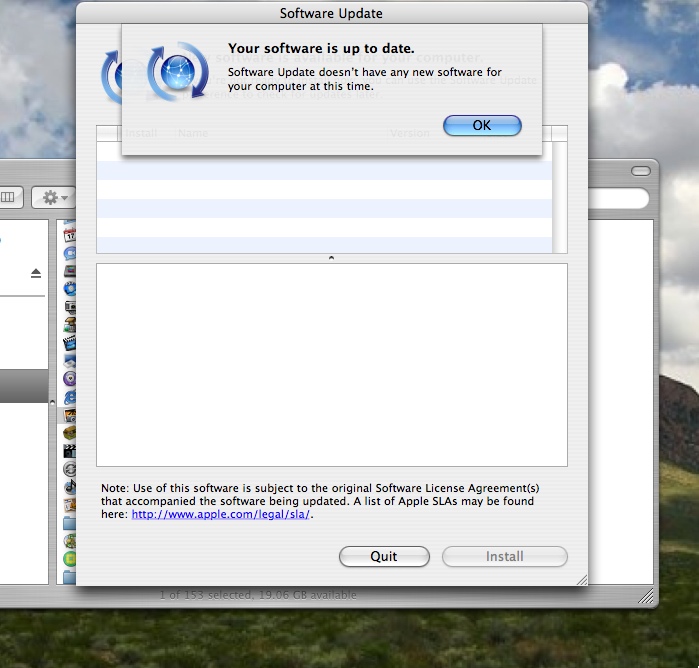This screenshot has height=668, width=699.
Task: Select the Internet Explorer icon in Finder list
Action: click(x=70, y=396)
